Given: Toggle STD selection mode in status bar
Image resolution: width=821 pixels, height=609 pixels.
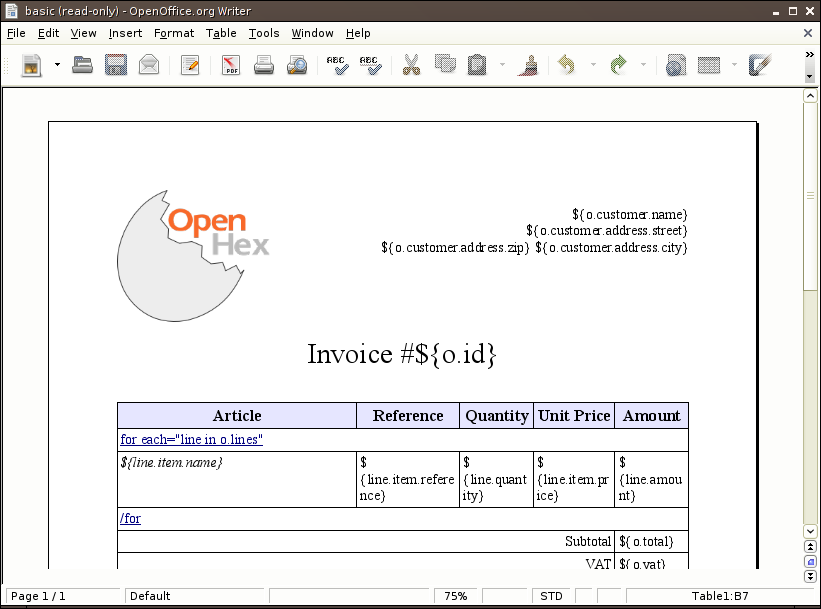Looking at the screenshot, I should [x=551, y=596].
